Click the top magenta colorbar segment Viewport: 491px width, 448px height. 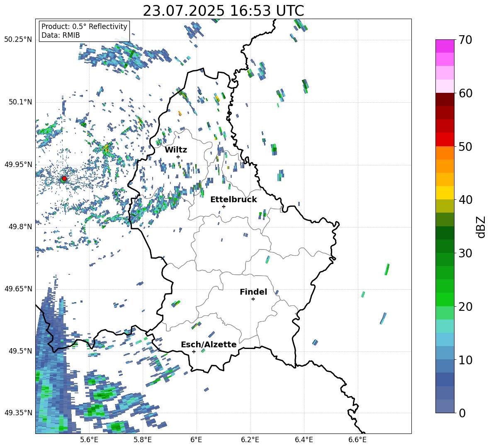tap(445, 46)
